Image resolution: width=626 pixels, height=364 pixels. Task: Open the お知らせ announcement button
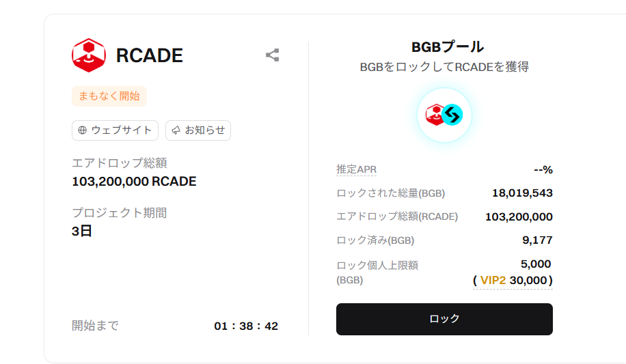[x=198, y=130]
